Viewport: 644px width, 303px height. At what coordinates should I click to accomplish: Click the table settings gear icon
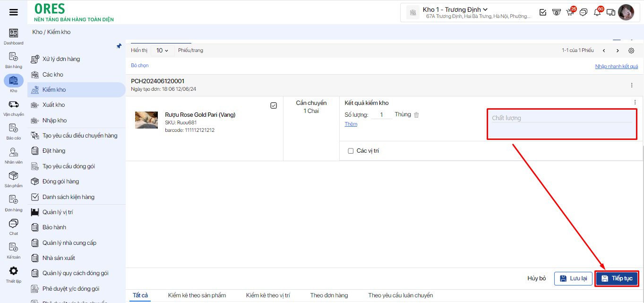tap(631, 51)
